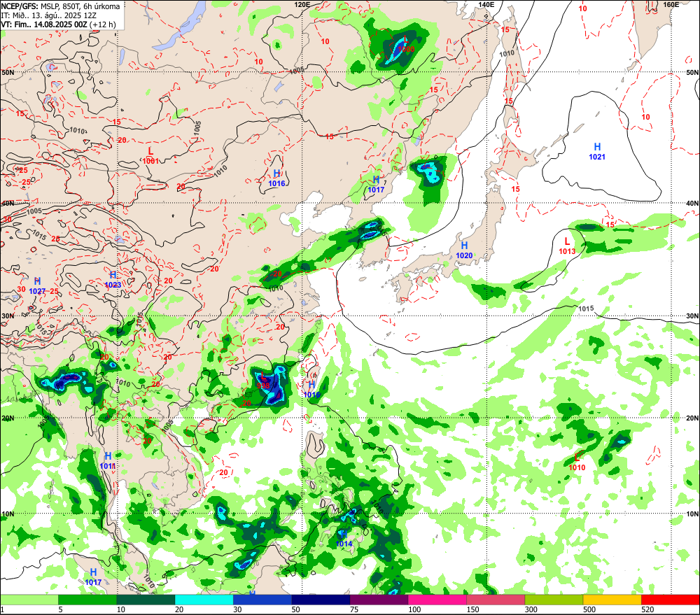The image size is (700, 615).
Task: Pick the blue 30–50 mm legend swatch
Action: coord(262,600)
